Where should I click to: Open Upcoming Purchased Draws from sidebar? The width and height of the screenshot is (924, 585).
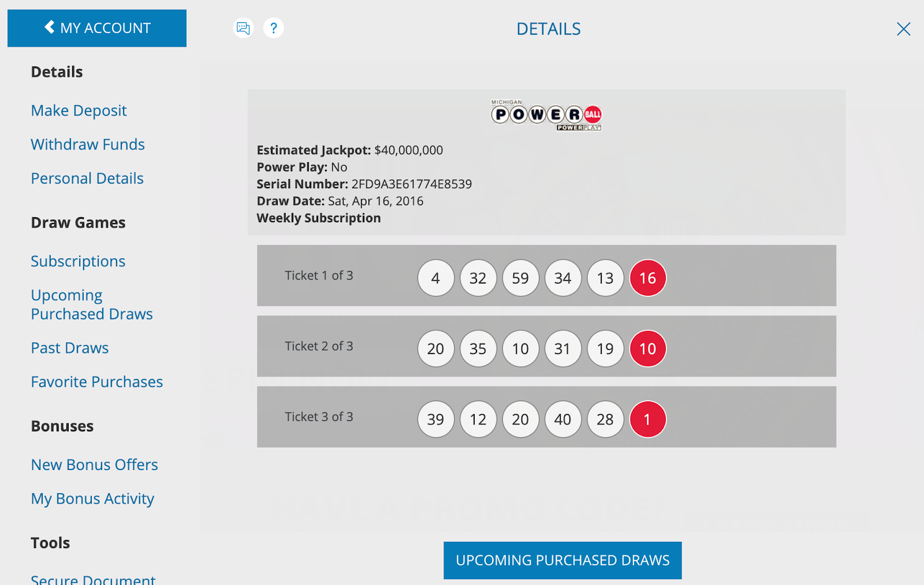[x=91, y=304]
